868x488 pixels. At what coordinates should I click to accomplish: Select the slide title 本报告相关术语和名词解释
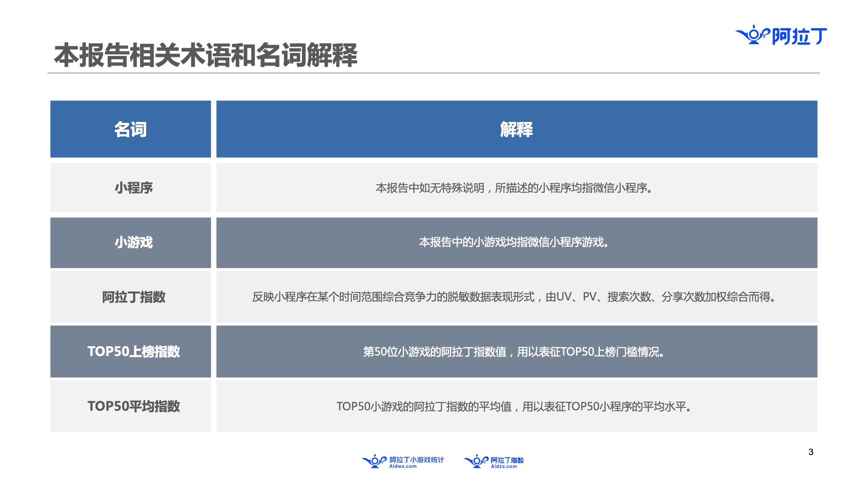(206, 56)
